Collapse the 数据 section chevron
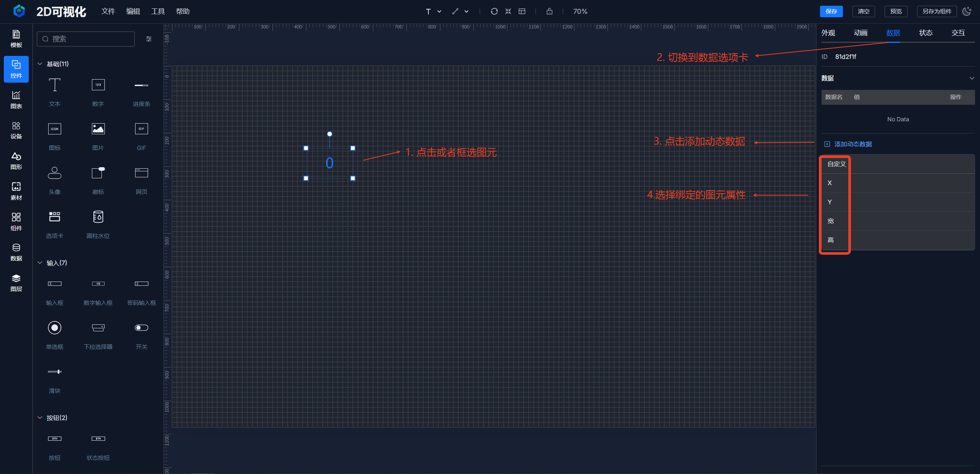The image size is (980, 474). point(972,78)
